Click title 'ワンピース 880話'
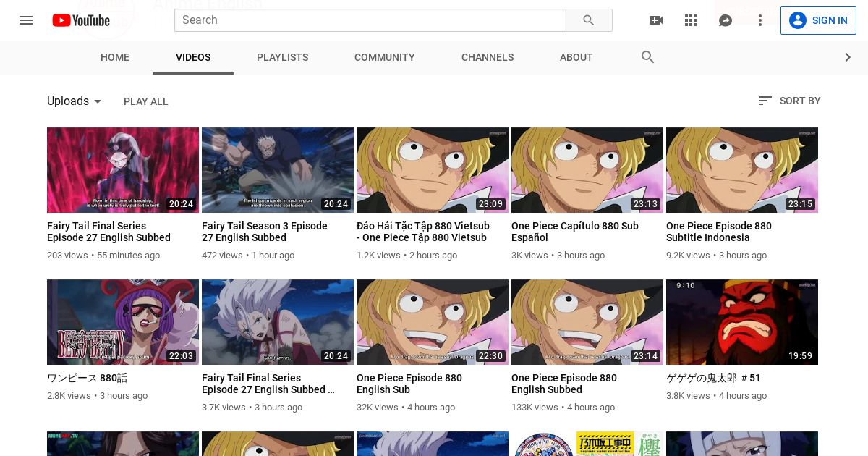Image resolution: width=868 pixels, height=456 pixels. 87,378
